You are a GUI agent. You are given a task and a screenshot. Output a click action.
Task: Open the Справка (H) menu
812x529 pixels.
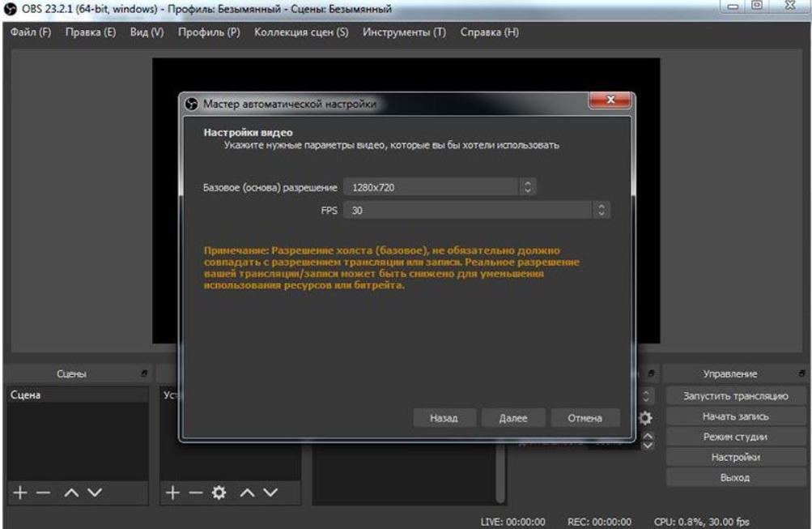(489, 32)
